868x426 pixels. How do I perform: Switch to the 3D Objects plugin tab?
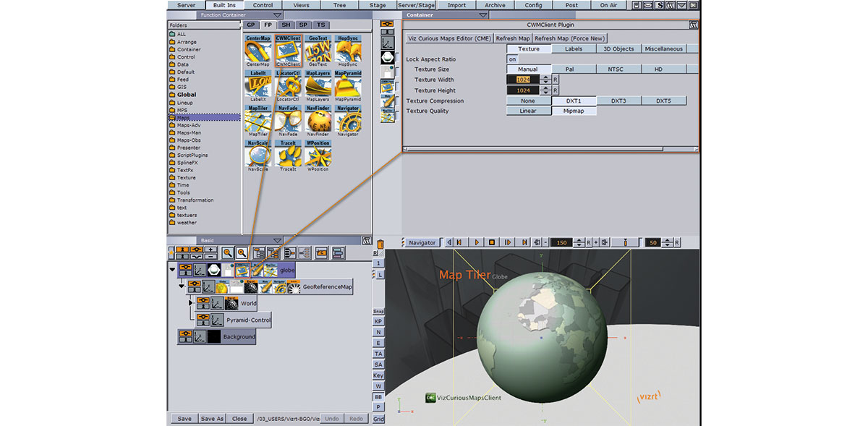[x=618, y=49]
